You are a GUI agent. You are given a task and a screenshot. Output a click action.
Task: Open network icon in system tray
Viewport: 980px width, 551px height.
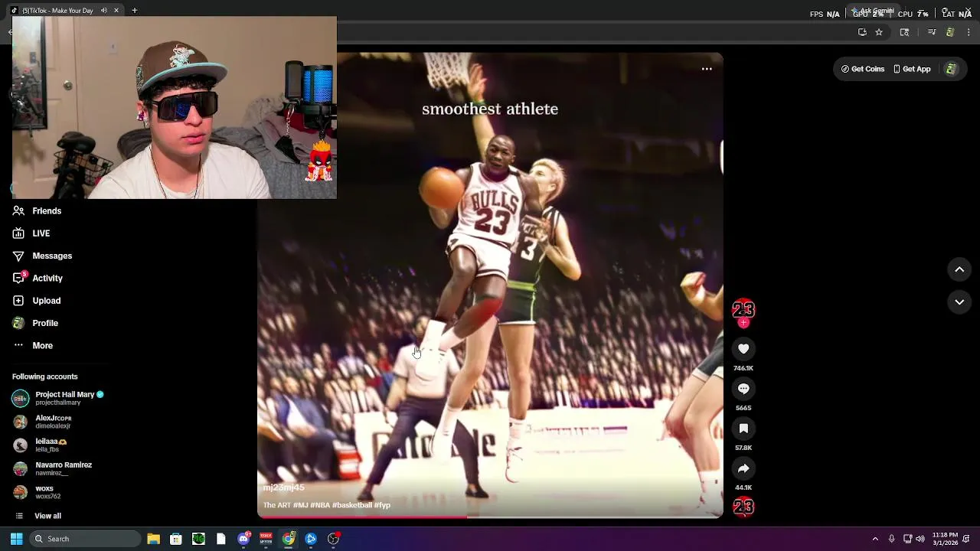[x=907, y=539]
